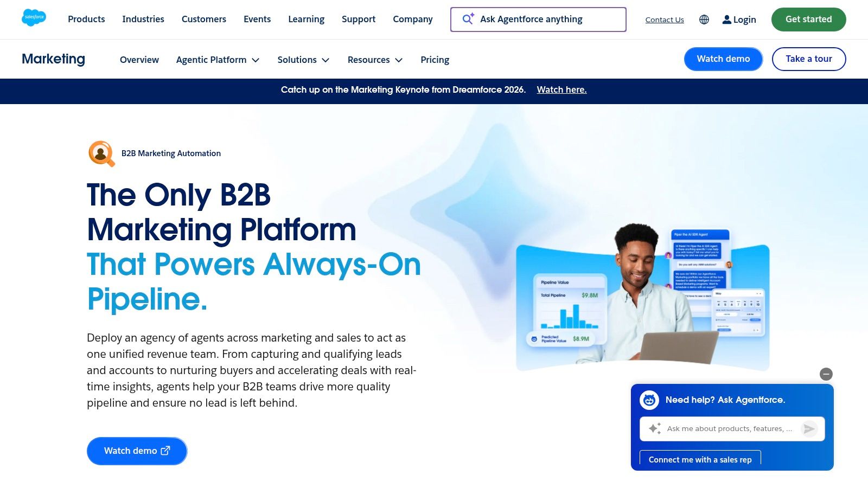Screen dimensions: 868x488
Task: Expand the Resources dropdown chevron
Action: tap(399, 60)
